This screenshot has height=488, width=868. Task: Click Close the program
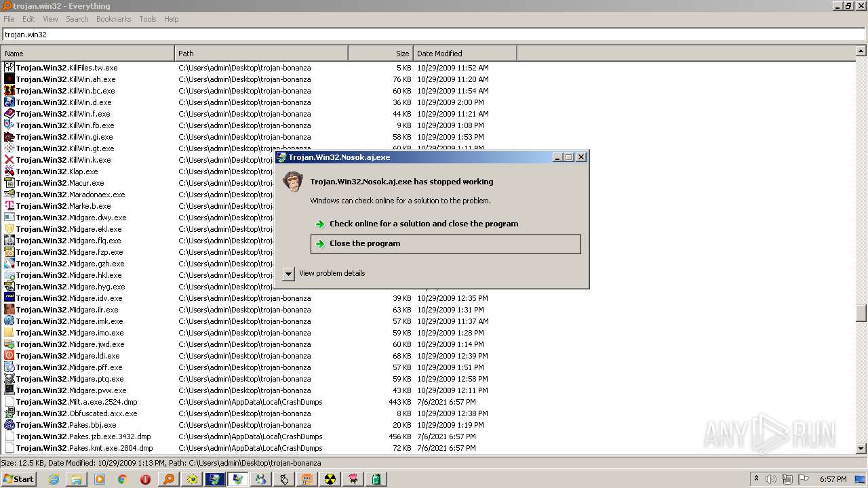tap(446, 244)
